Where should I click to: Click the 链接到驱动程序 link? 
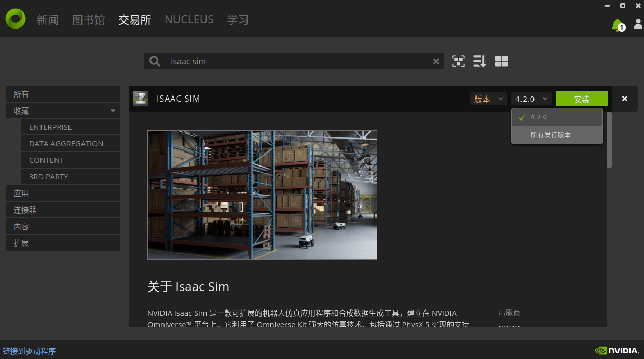29,351
